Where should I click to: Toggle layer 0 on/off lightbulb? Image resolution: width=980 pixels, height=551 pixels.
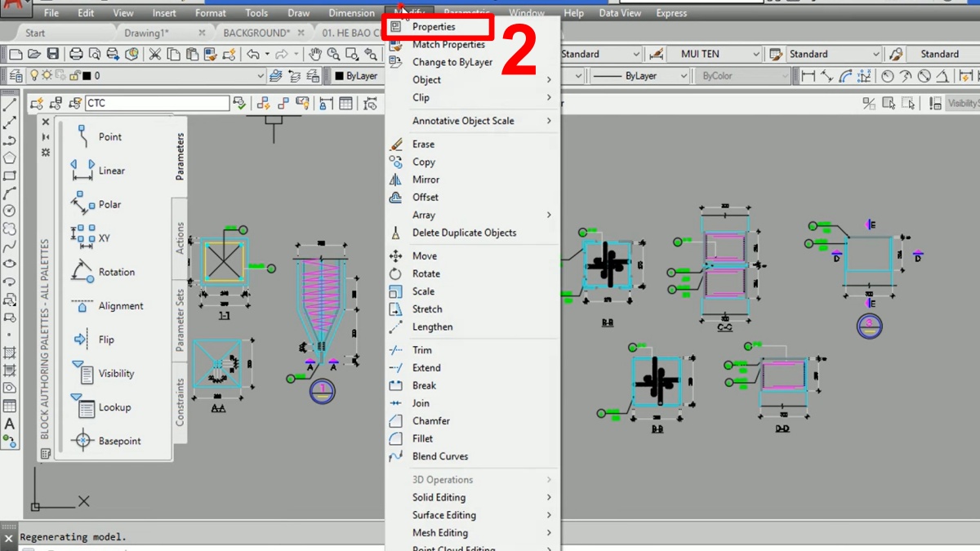pyautogui.click(x=35, y=76)
